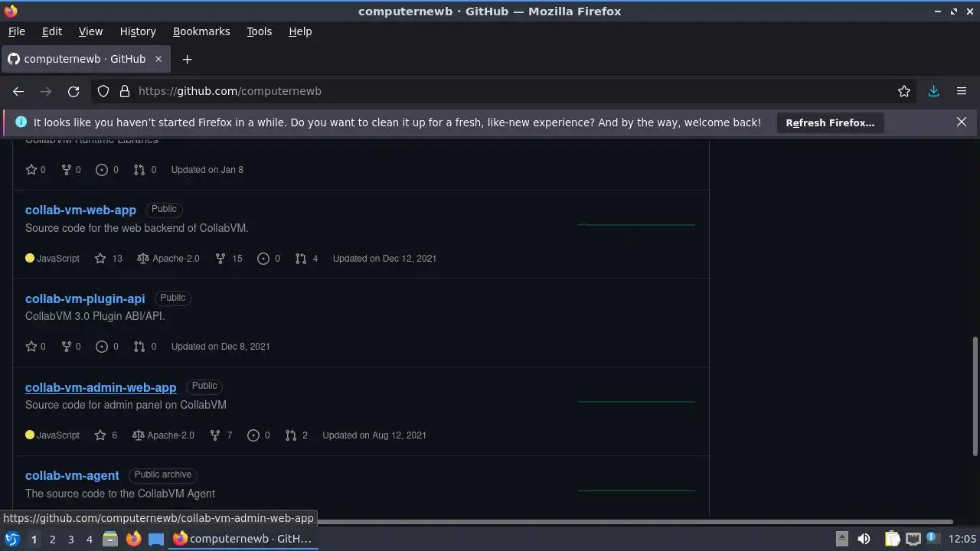Click the collab-vm-admin-web-app activity sparkline graph
Screen dimensions: 980x551
pos(636,402)
